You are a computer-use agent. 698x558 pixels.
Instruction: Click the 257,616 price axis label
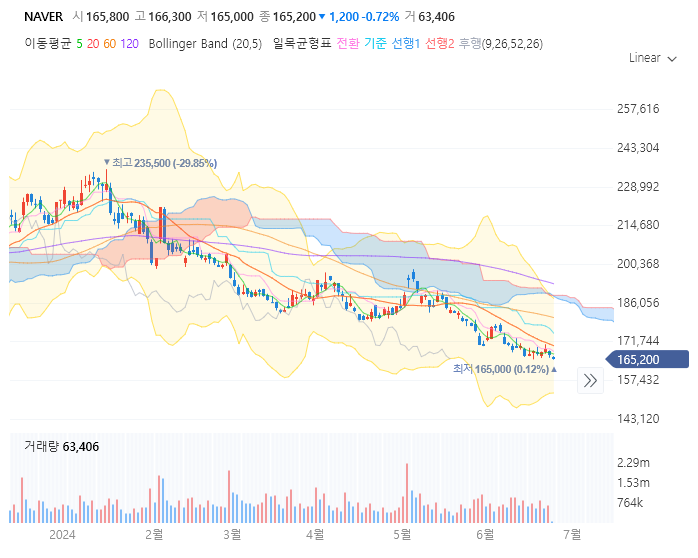[638, 109]
